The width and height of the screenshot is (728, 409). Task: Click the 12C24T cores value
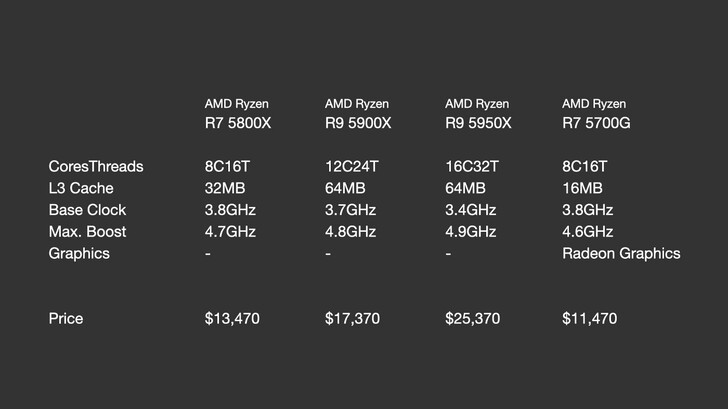click(x=352, y=166)
